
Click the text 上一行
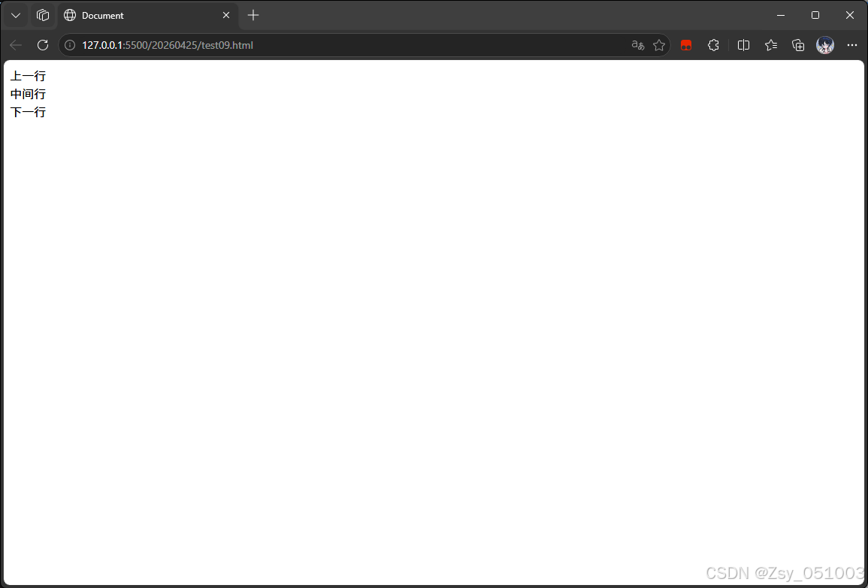pyautogui.click(x=28, y=77)
